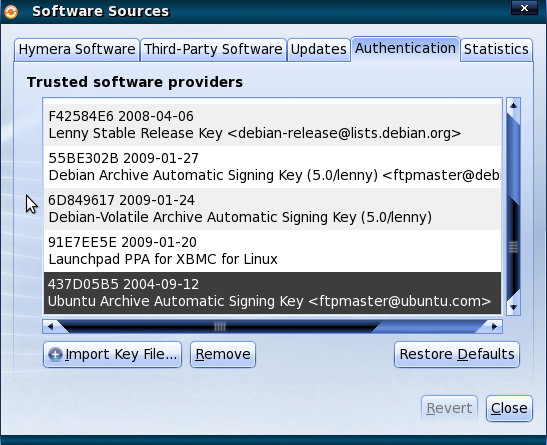Image resolution: width=547 pixels, height=445 pixels.
Task: Select the Debian-Volatile Archive key 6D849617
Action: coord(272,209)
